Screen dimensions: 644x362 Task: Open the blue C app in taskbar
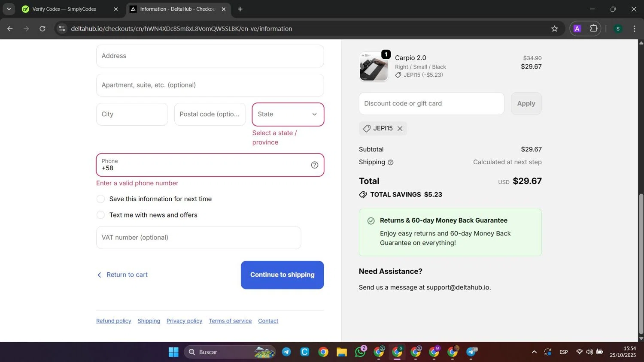point(305,352)
